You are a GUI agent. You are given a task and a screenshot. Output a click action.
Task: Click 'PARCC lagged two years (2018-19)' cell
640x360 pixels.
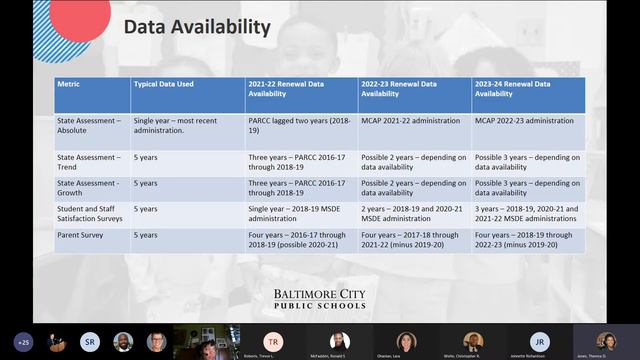pyautogui.click(x=302, y=132)
